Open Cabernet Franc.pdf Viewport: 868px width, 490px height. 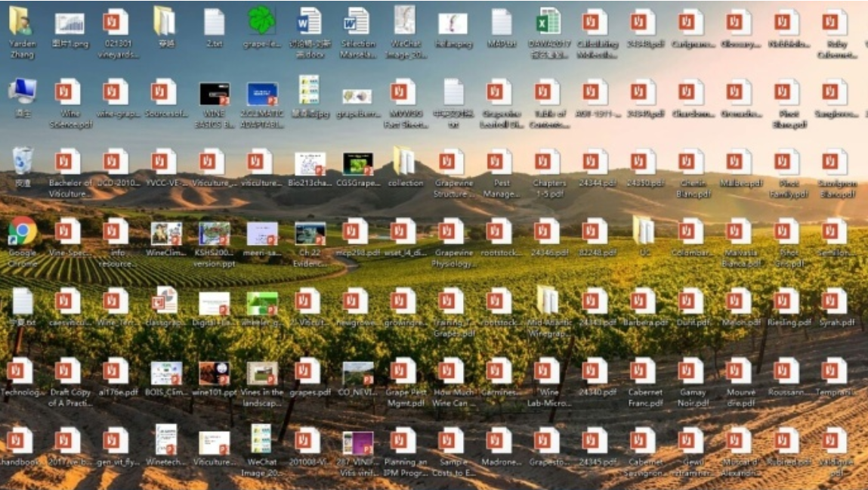tap(644, 371)
